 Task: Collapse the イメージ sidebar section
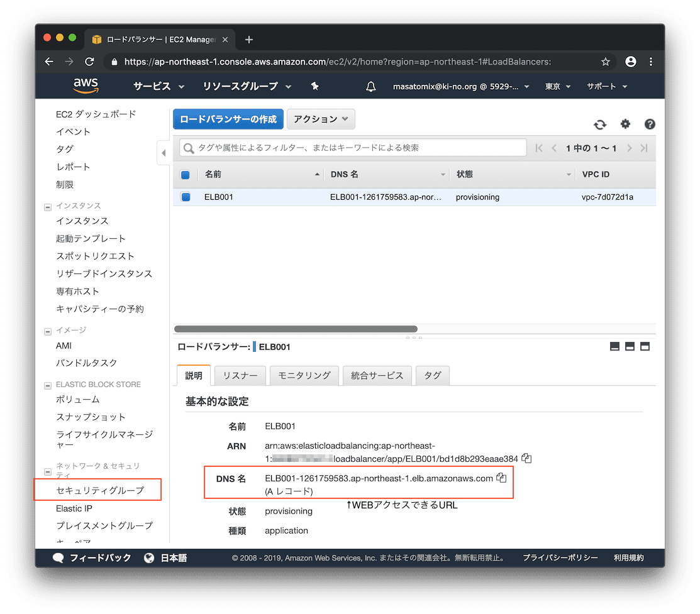pos(48,332)
